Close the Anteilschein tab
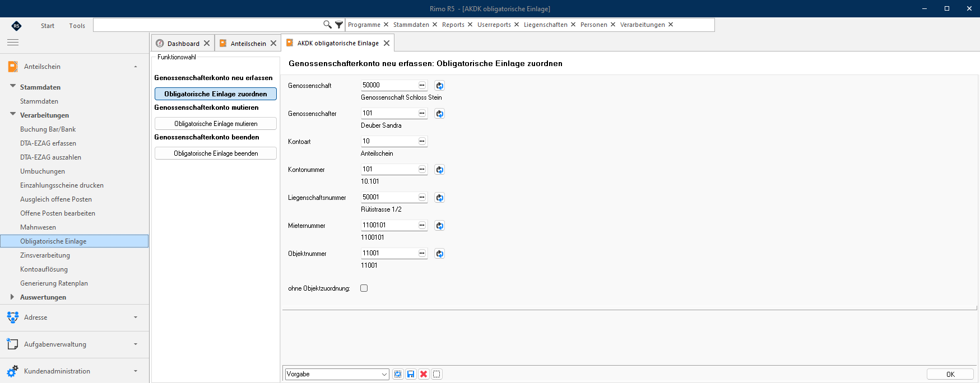 click(x=273, y=43)
